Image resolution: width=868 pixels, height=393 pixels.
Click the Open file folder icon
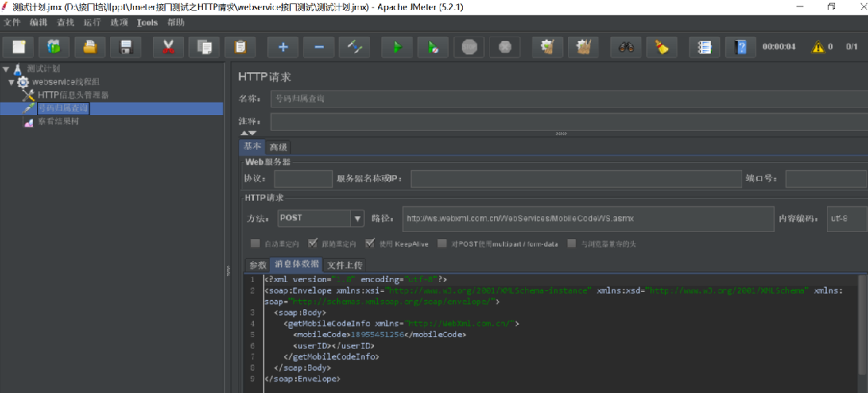90,47
